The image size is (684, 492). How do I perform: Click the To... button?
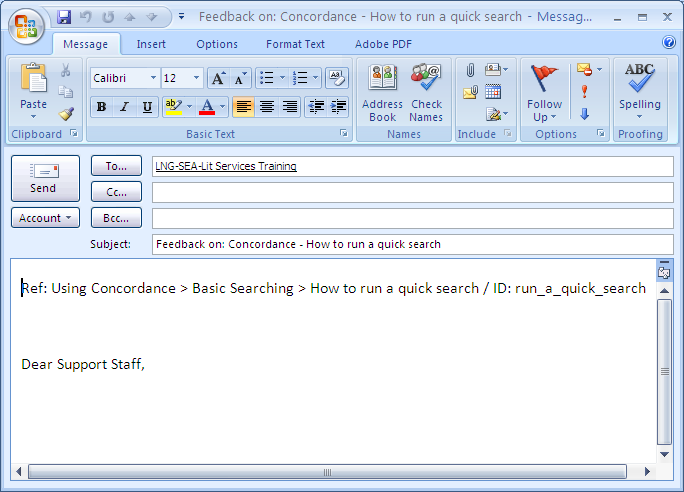[116, 166]
